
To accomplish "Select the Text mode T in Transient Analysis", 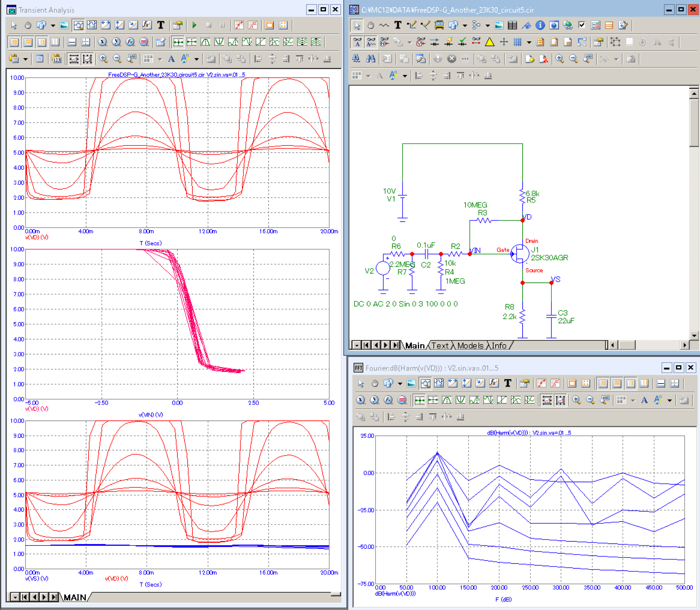I will (x=161, y=25).
